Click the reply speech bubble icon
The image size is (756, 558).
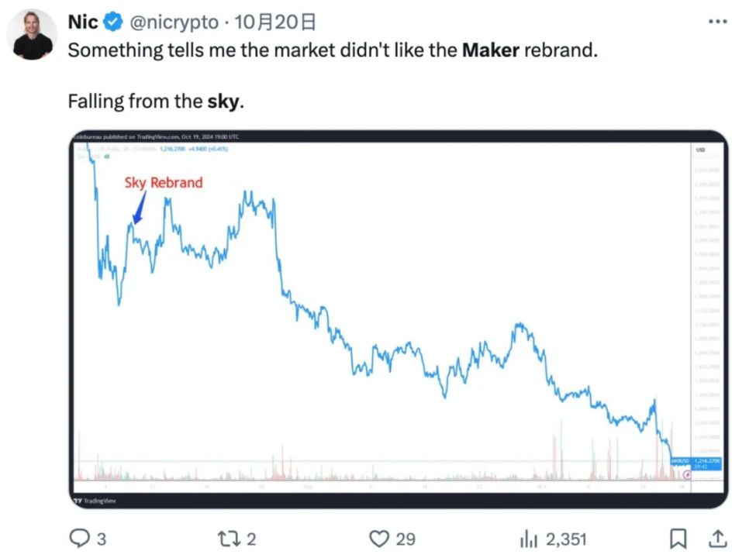81,538
